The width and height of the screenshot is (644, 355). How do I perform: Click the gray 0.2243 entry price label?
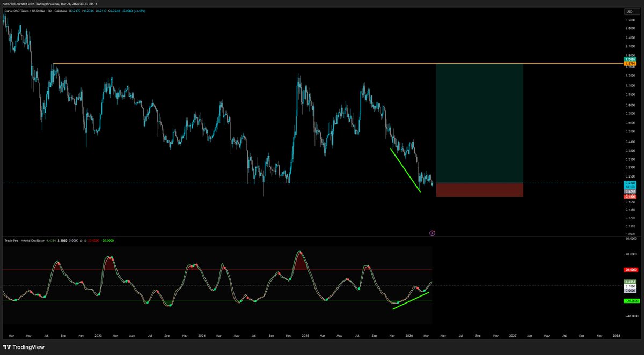(x=630, y=191)
